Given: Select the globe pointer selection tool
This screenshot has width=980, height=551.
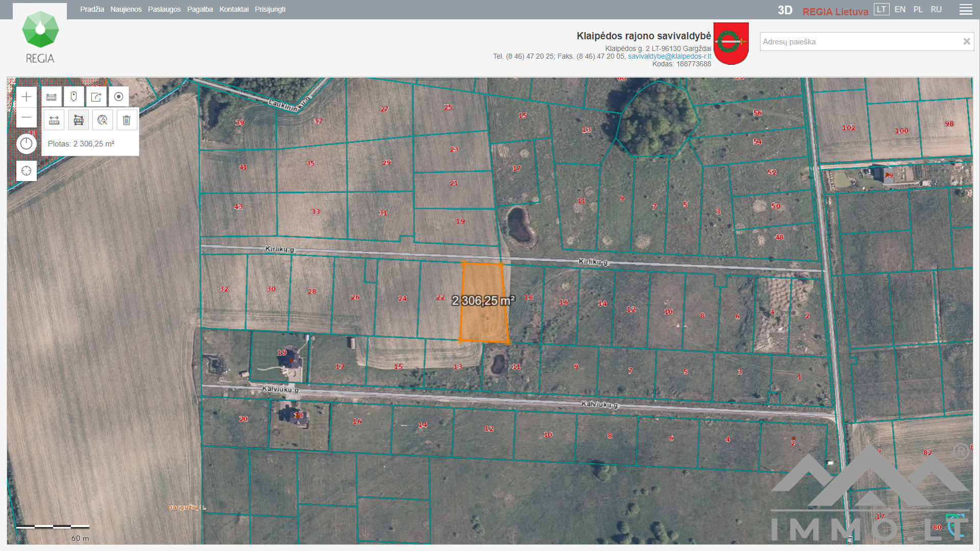Looking at the screenshot, I should point(103,120).
